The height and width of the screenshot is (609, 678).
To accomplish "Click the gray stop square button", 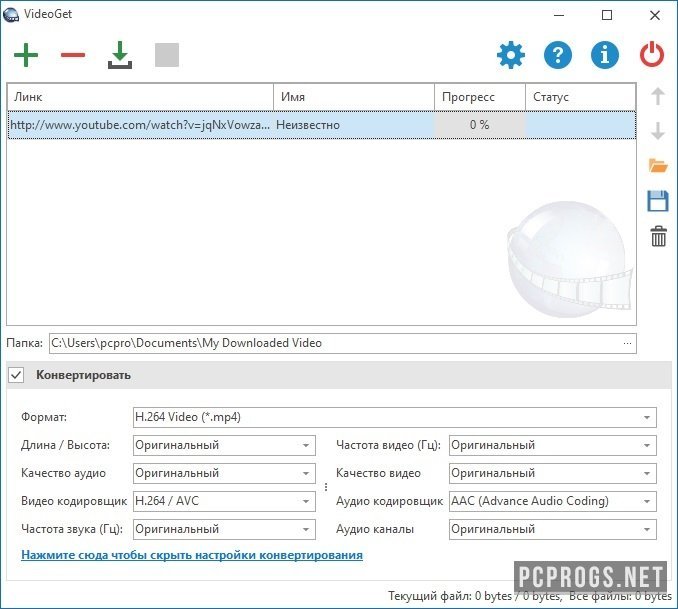I will tap(167, 55).
